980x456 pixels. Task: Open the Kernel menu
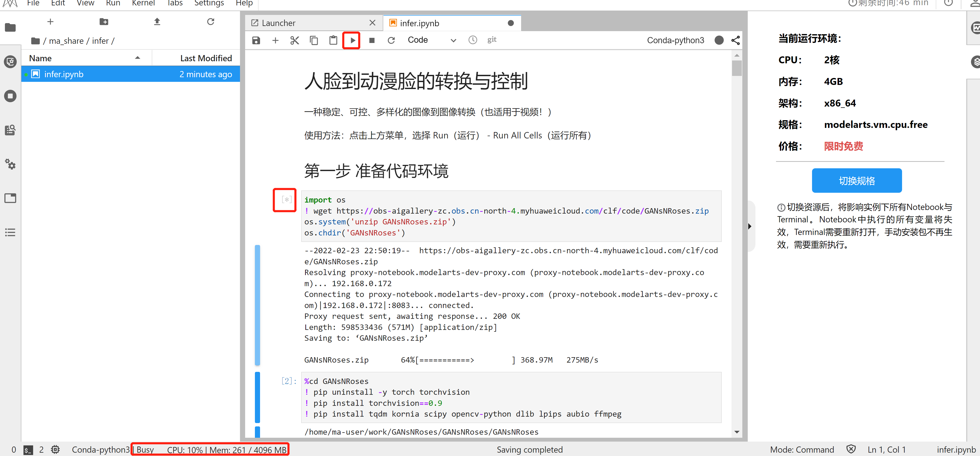(x=143, y=3)
